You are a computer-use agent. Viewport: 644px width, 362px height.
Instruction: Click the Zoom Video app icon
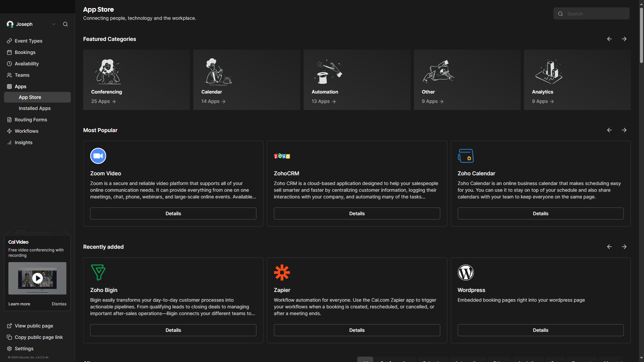[98, 156]
